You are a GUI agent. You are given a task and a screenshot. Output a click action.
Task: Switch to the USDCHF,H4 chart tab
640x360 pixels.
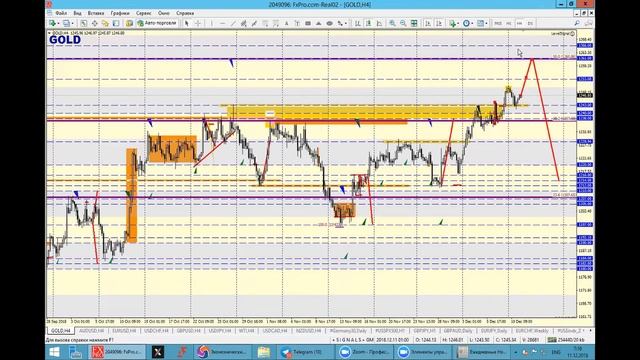click(x=156, y=331)
